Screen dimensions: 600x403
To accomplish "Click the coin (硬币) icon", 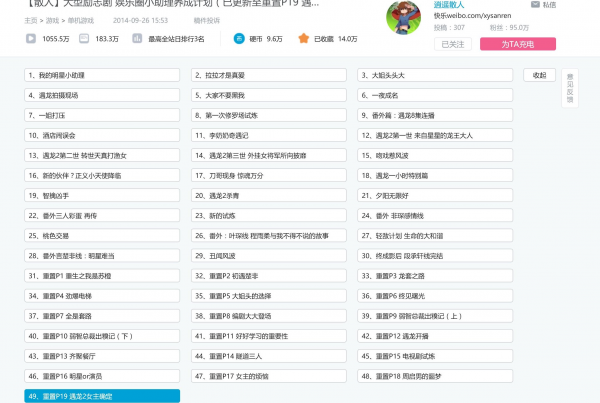I will (240, 38).
